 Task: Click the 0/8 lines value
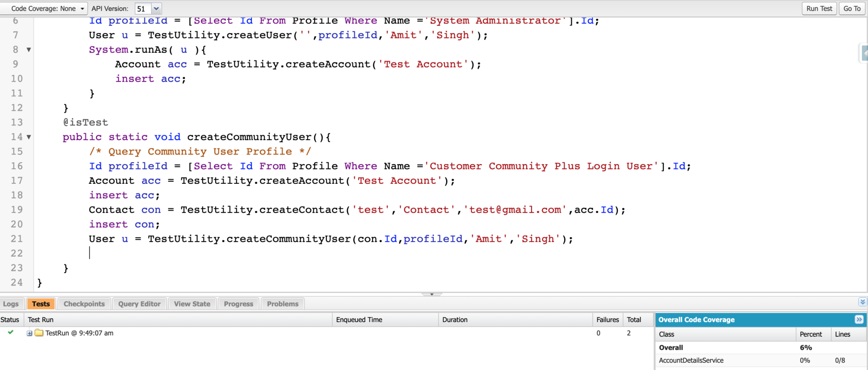pyautogui.click(x=840, y=361)
